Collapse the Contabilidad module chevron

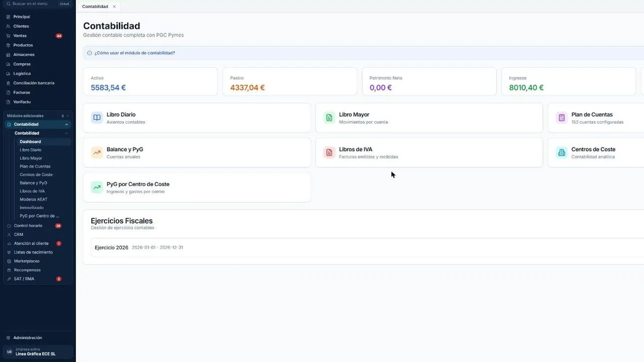[x=66, y=124]
